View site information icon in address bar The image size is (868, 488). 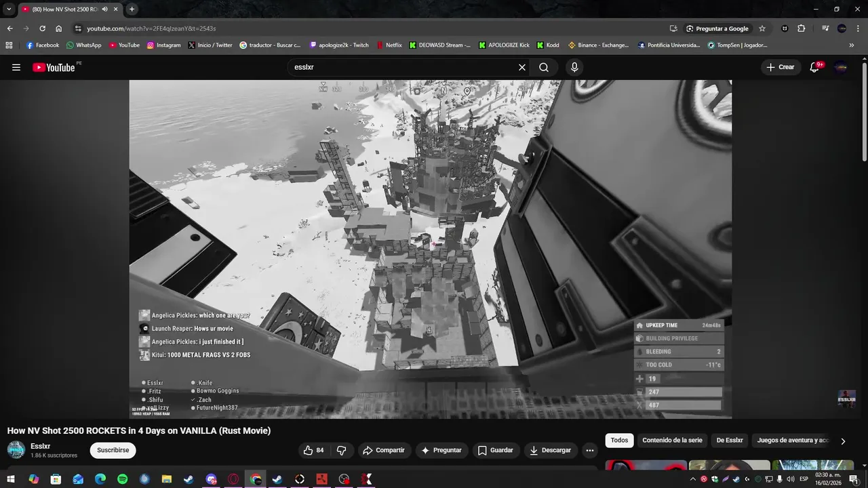pos(78,28)
